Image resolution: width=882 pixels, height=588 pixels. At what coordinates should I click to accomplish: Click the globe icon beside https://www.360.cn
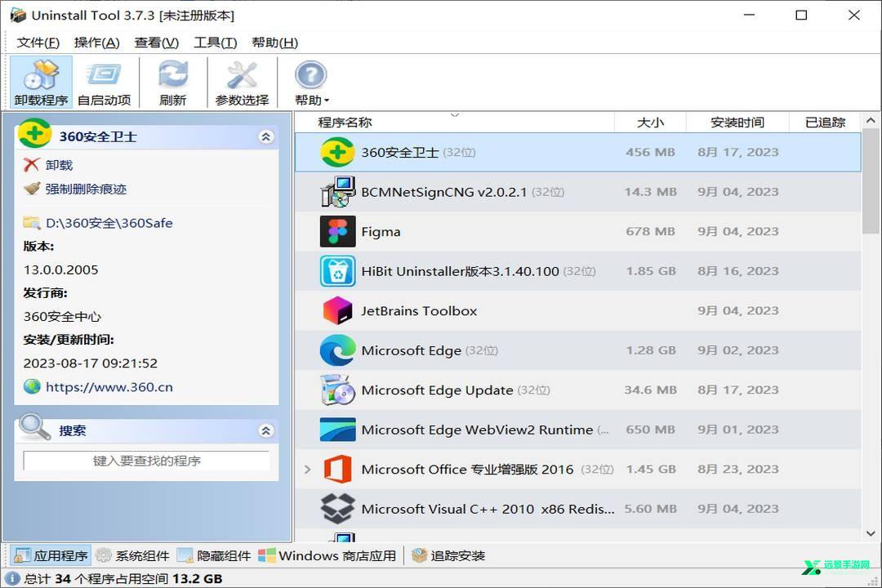click(x=32, y=386)
